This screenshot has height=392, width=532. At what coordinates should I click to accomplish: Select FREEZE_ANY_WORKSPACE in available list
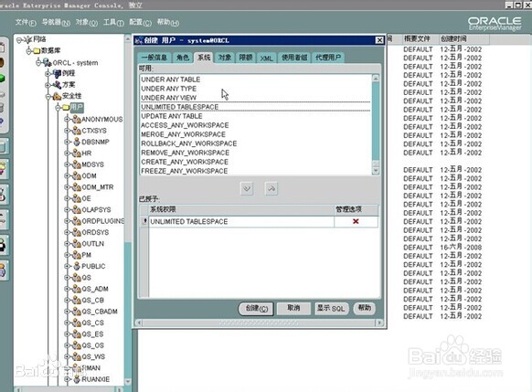[x=185, y=171]
